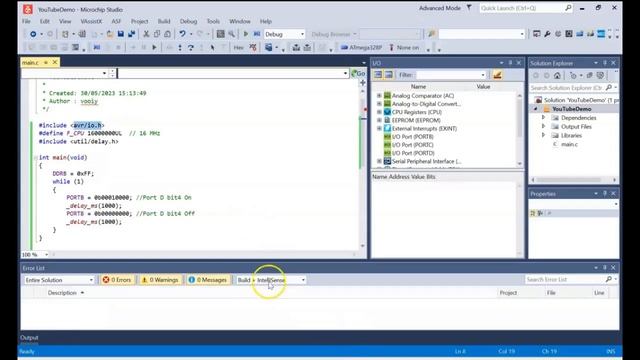
Task: Click the Home icon in Solution Explorer
Action: click(x=557, y=76)
